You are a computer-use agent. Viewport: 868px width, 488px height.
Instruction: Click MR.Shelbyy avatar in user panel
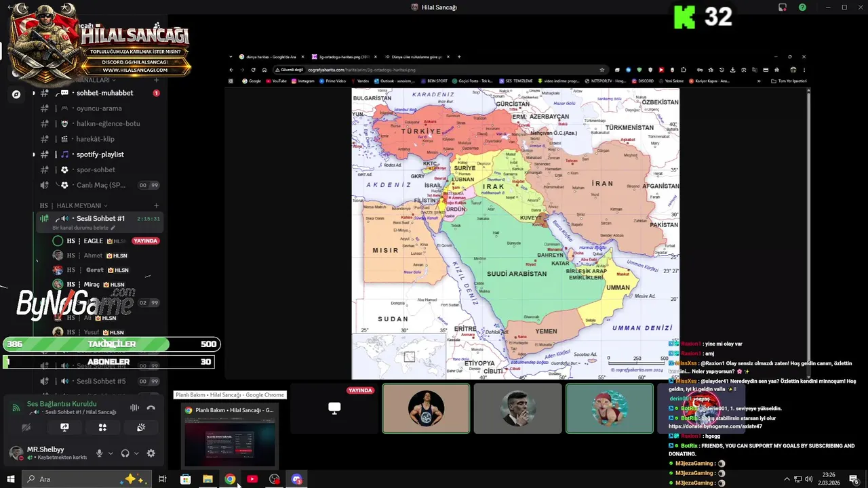point(16,453)
